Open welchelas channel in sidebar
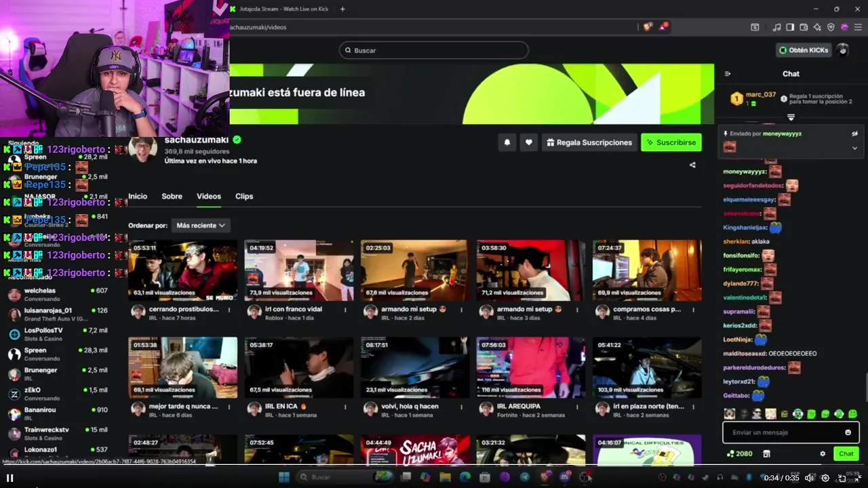The image size is (868, 488). point(58,294)
